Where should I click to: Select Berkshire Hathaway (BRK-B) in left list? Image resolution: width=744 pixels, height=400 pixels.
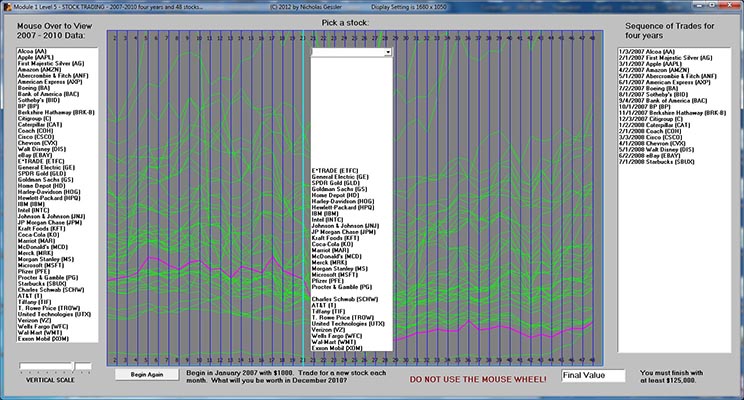tap(56, 112)
